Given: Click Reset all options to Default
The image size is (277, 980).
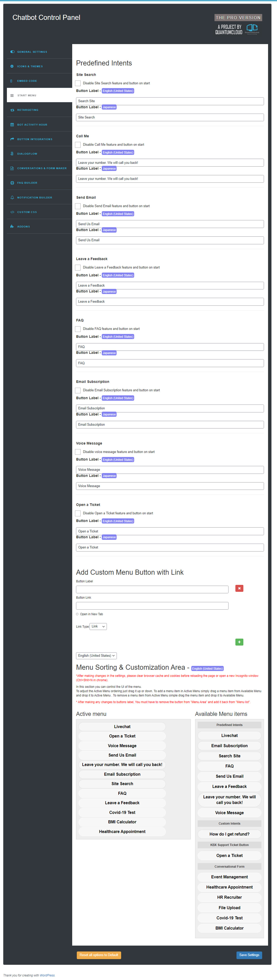Looking at the screenshot, I should (99, 954).
